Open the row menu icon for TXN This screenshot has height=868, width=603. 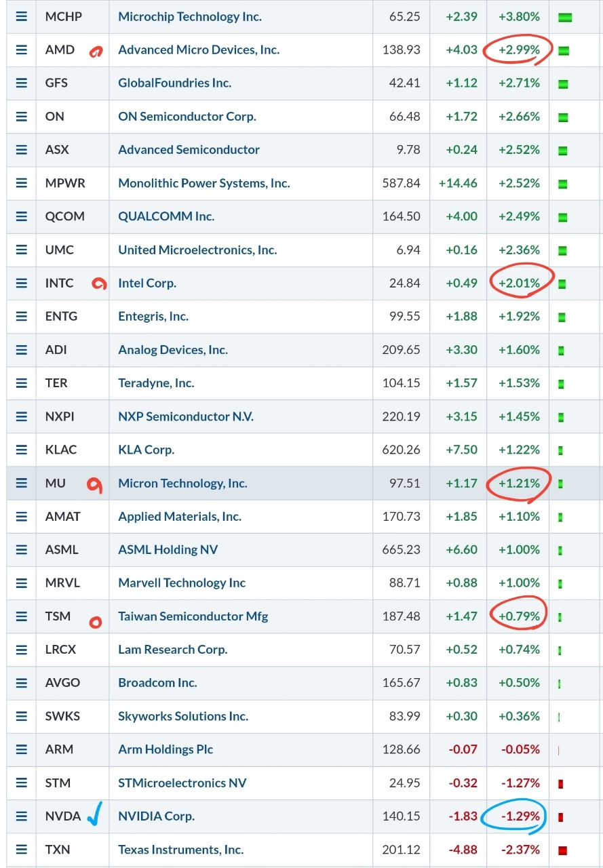pyautogui.click(x=22, y=850)
